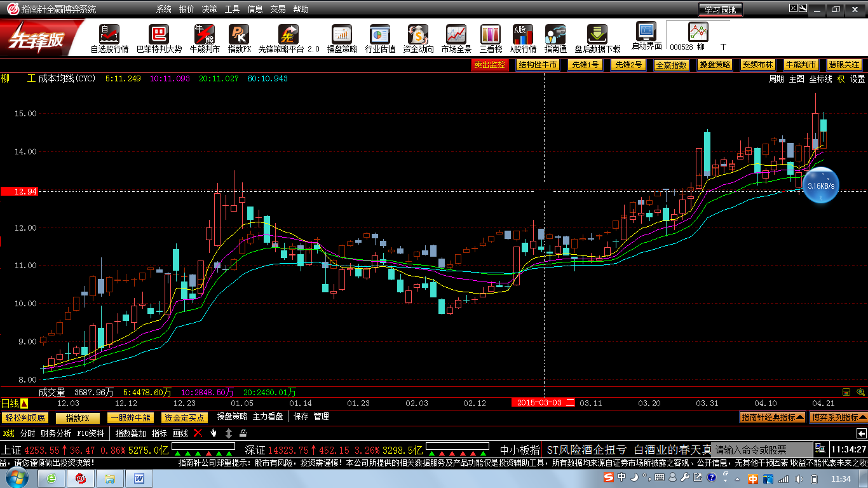Open the 系统 menu
This screenshot has height=488, width=868.
[x=164, y=10]
